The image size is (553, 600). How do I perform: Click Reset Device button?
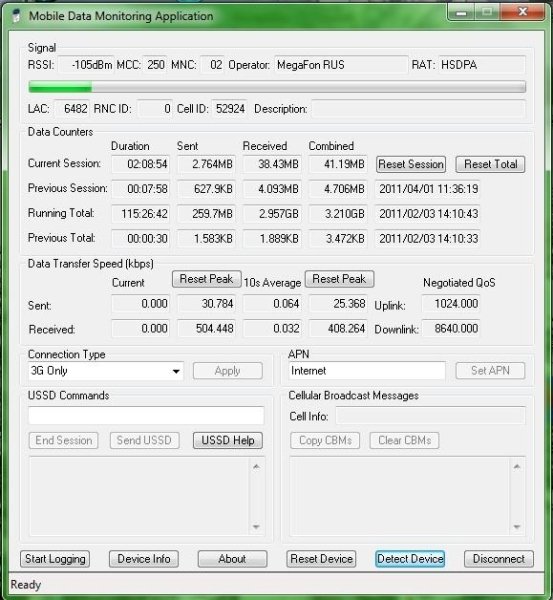click(321, 559)
